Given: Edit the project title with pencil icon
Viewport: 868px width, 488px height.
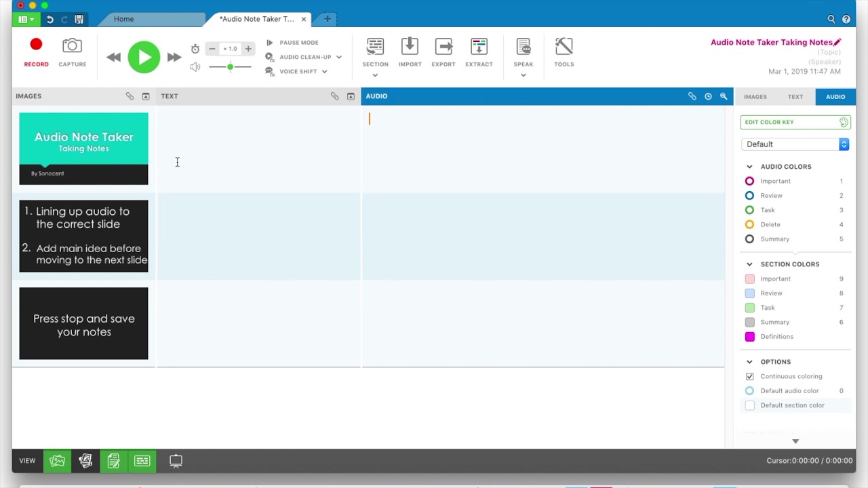Looking at the screenshot, I should [837, 42].
